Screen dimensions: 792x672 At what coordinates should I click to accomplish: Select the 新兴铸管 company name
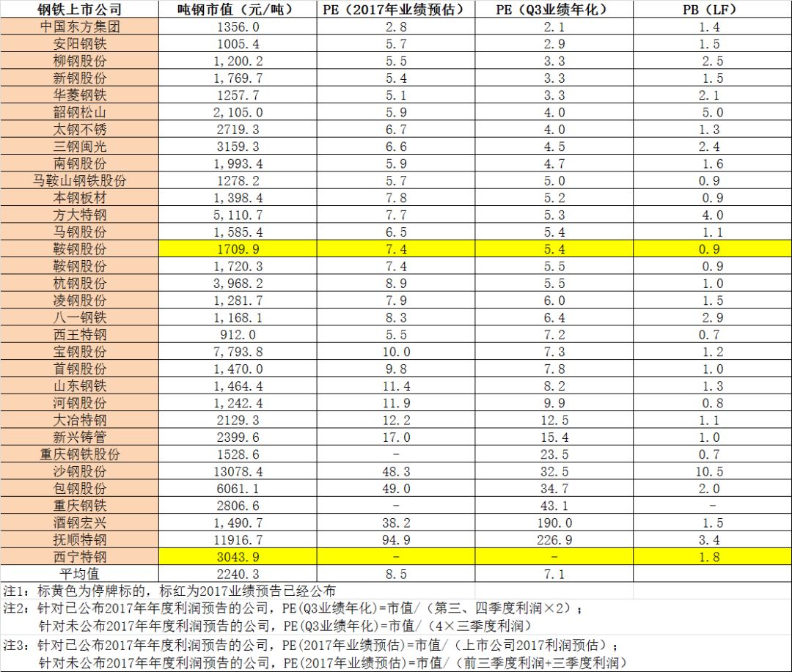(79, 437)
